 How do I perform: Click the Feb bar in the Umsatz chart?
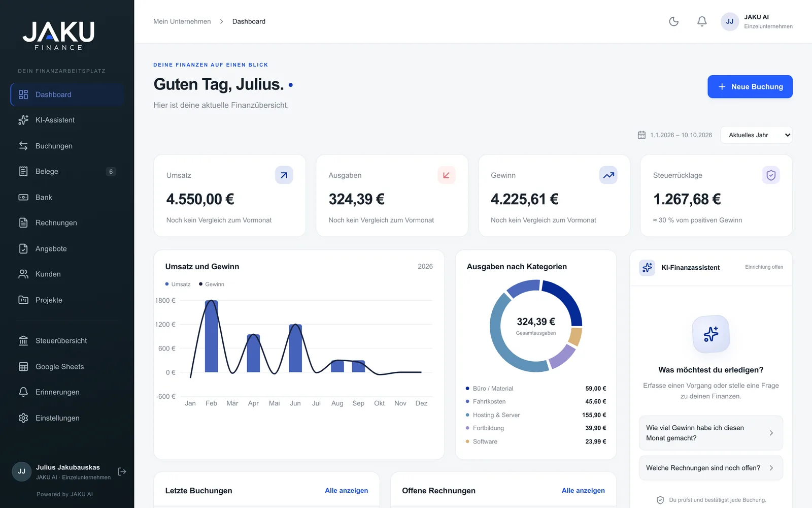[211, 336]
